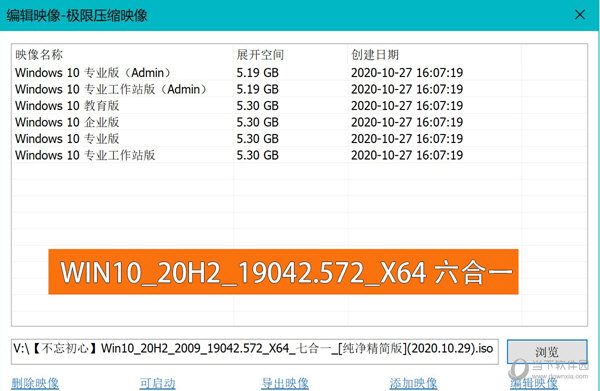Click creation date of 专业工作站版（Admin） row
Screen dimensions: 600x391
coord(407,89)
